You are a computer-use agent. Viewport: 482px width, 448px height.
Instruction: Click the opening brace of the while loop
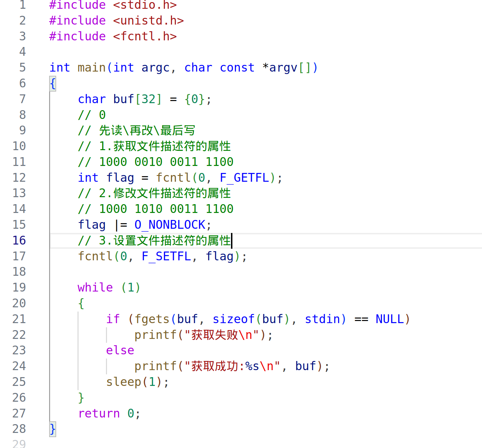click(x=81, y=303)
